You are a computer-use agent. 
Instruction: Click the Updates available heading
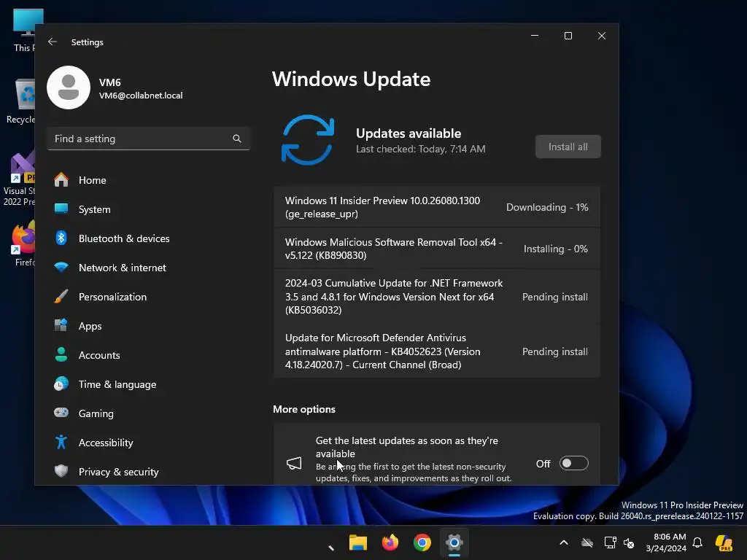coord(409,133)
